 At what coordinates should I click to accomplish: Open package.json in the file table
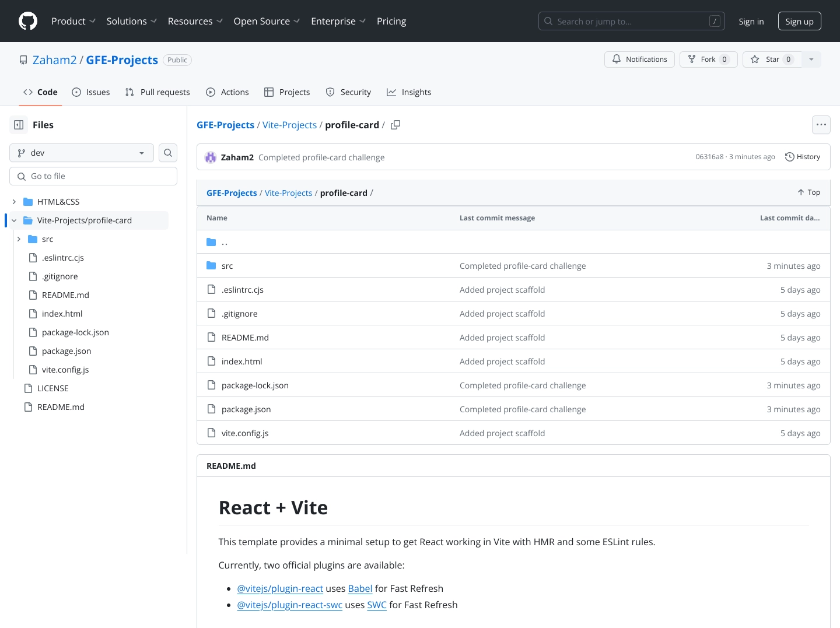246,409
